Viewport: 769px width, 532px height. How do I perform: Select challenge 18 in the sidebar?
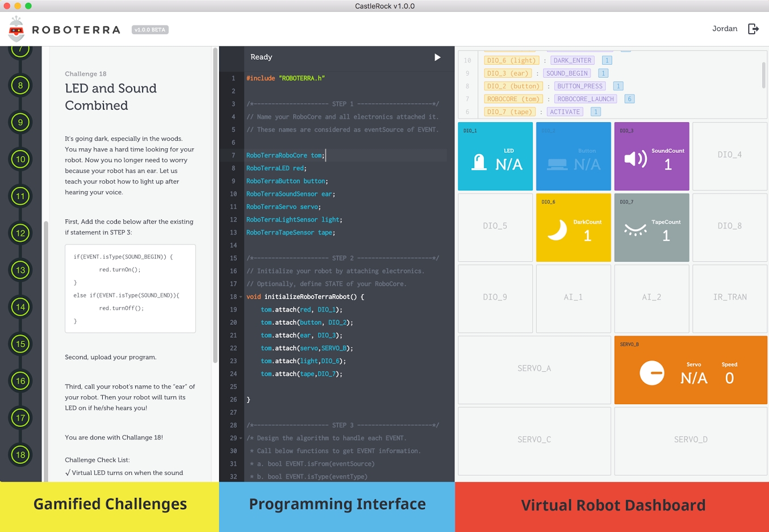click(20, 455)
